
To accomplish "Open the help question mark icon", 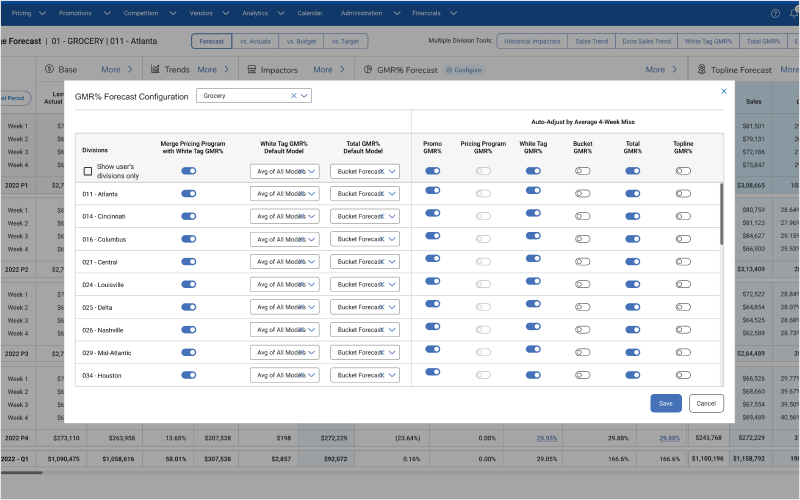I will pyautogui.click(x=775, y=13).
